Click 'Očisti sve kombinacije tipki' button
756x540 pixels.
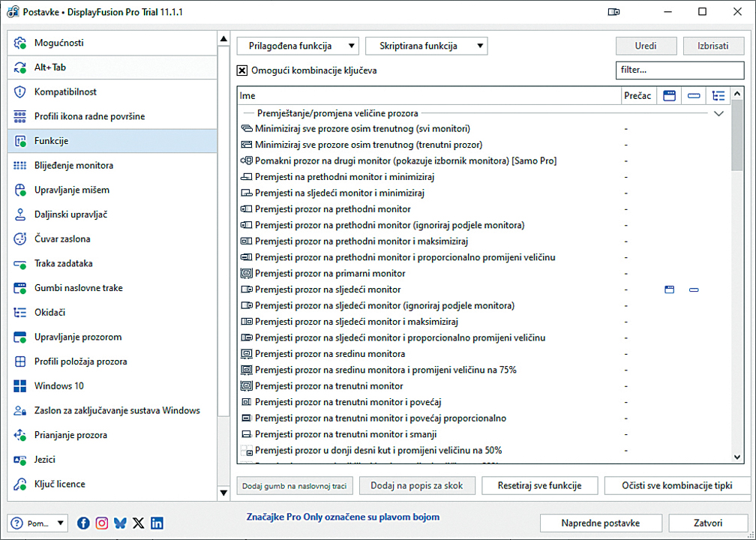[x=677, y=485]
